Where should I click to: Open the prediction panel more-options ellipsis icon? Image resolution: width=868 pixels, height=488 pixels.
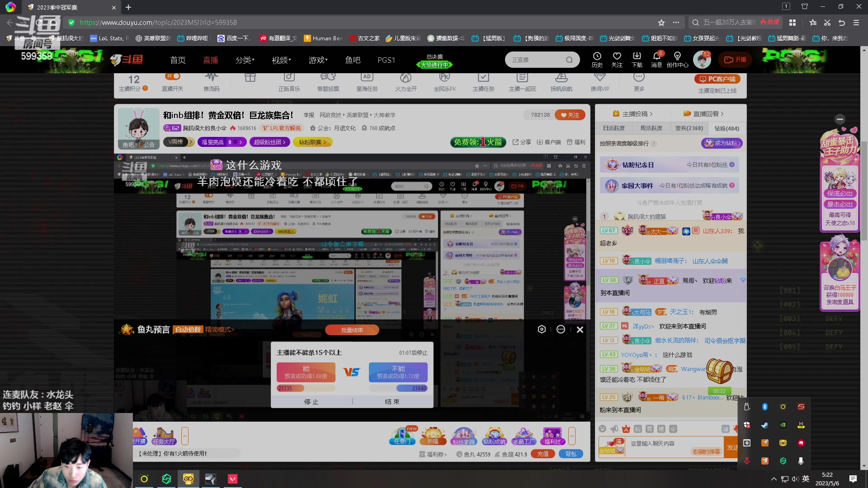point(561,329)
